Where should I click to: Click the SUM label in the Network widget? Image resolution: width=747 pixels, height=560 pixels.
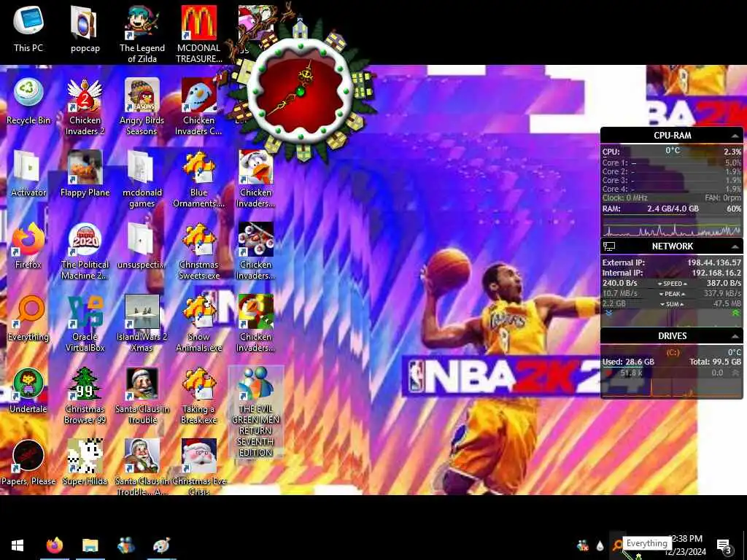(672, 304)
